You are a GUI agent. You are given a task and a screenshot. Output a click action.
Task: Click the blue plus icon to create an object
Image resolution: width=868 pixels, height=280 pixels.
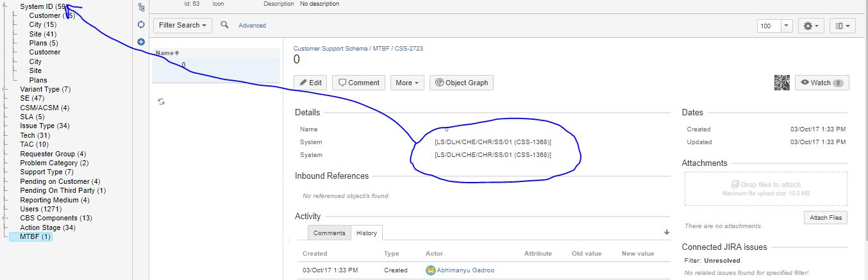pyautogui.click(x=141, y=42)
